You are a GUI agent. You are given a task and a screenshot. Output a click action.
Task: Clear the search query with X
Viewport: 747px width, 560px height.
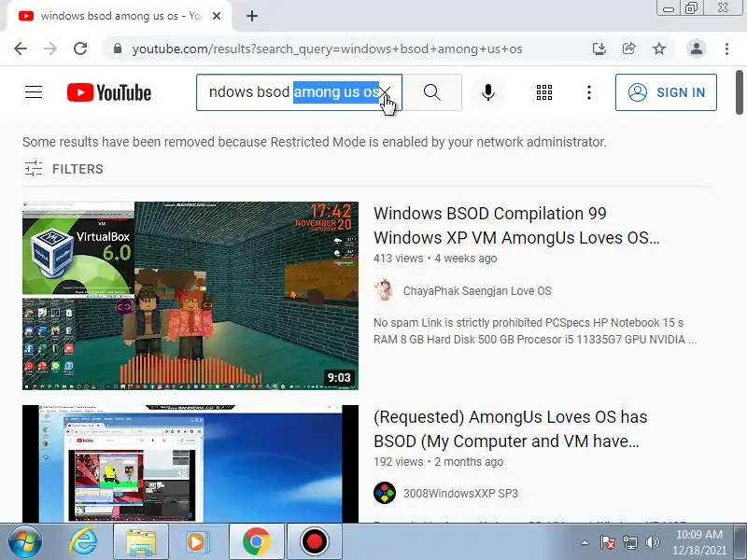tap(385, 92)
